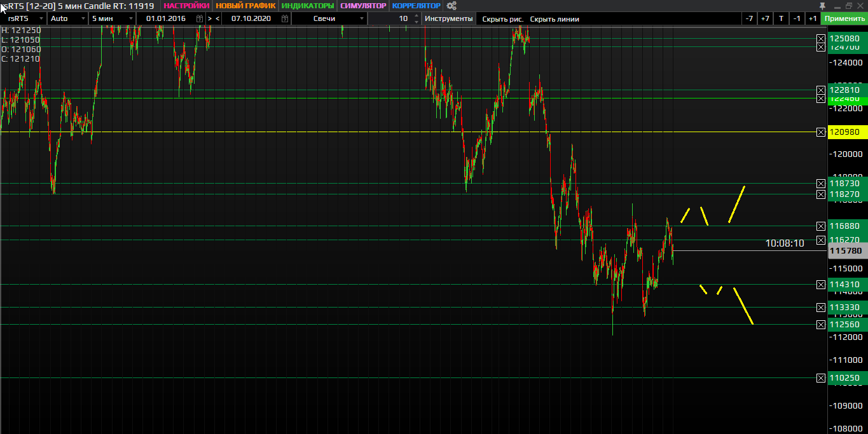The image size is (868, 434).
Task: Open the start date calendar picker
Action: tap(200, 18)
